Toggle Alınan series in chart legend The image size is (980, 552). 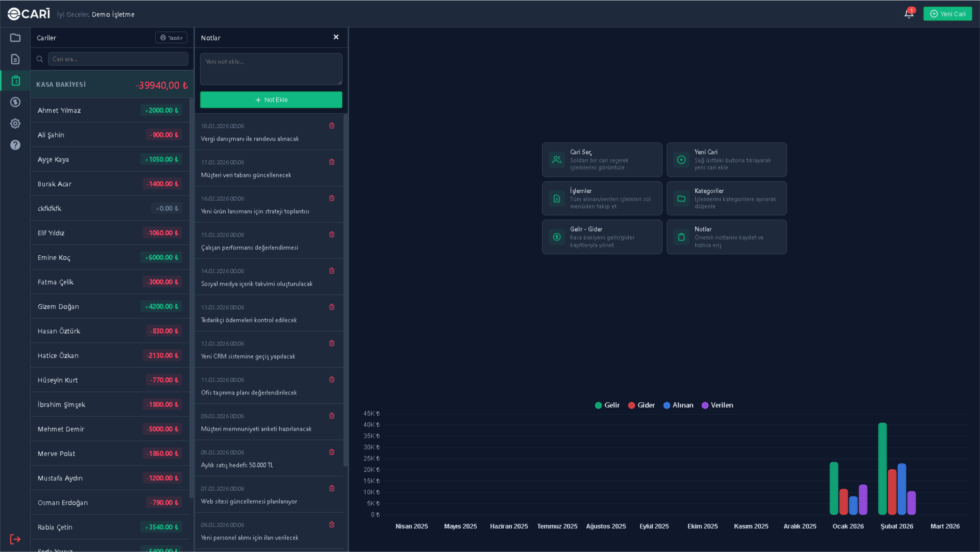678,405
